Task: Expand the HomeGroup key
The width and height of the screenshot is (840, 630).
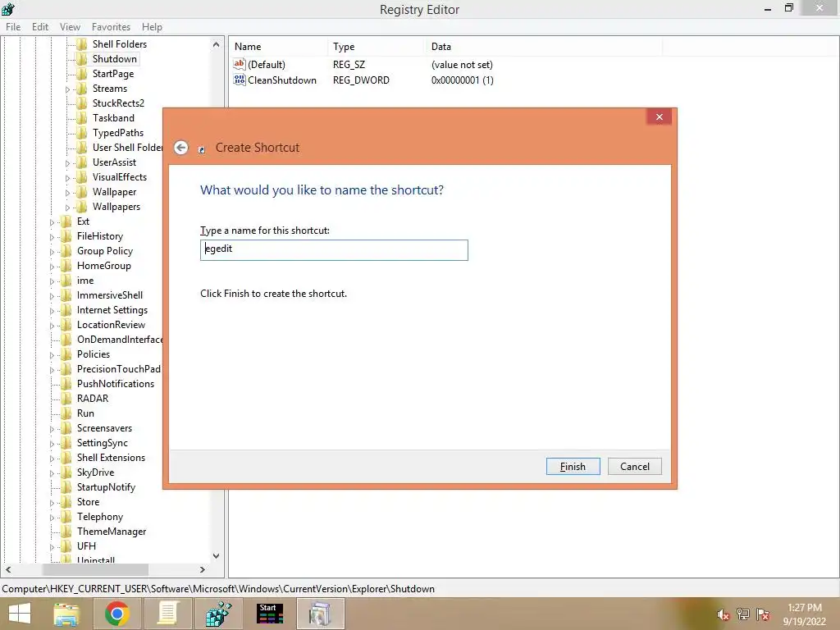Action: coord(52,267)
